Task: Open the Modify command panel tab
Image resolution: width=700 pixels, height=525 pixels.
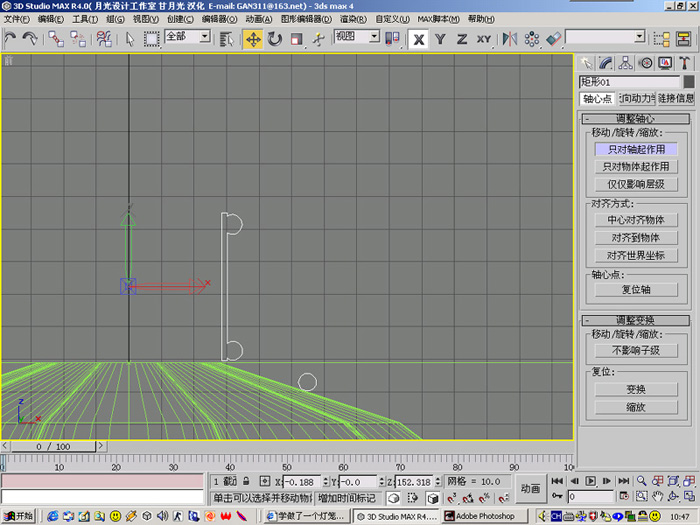Action: point(606,63)
